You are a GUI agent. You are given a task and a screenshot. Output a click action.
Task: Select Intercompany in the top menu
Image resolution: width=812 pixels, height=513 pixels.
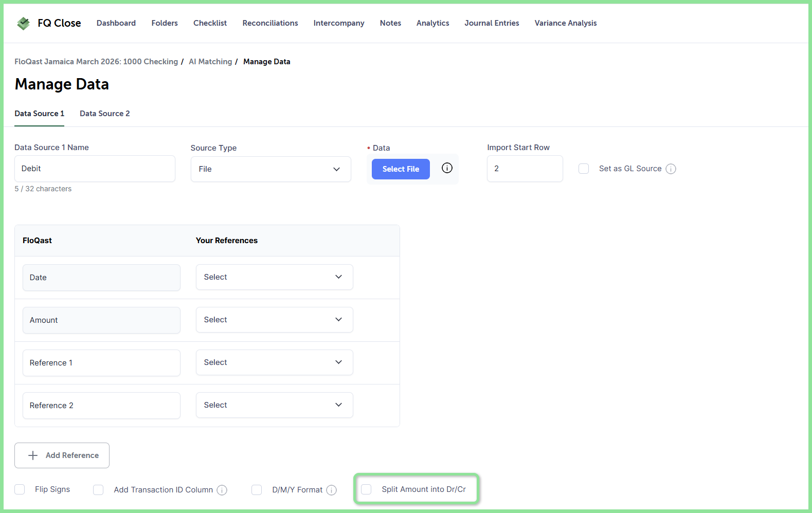pos(339,23)
